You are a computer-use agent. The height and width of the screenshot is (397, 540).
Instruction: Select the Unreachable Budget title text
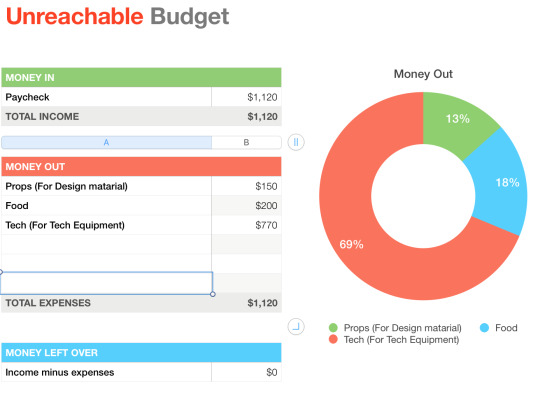pyautogui.click(x=117, y=16)
